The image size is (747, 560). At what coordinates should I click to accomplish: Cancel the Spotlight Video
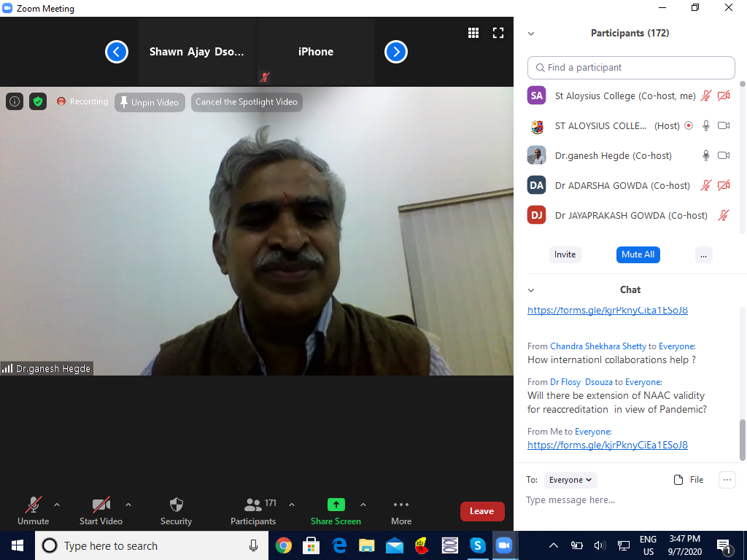click(x=247, y=102)
